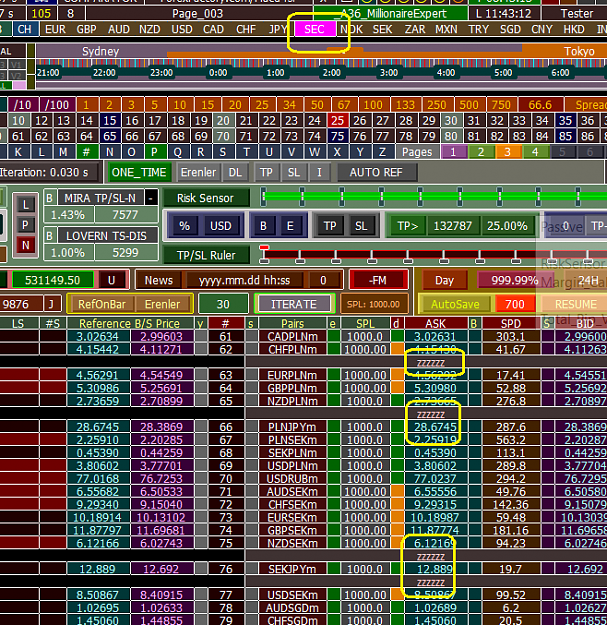Click the DL button

[x=235, y=173]
